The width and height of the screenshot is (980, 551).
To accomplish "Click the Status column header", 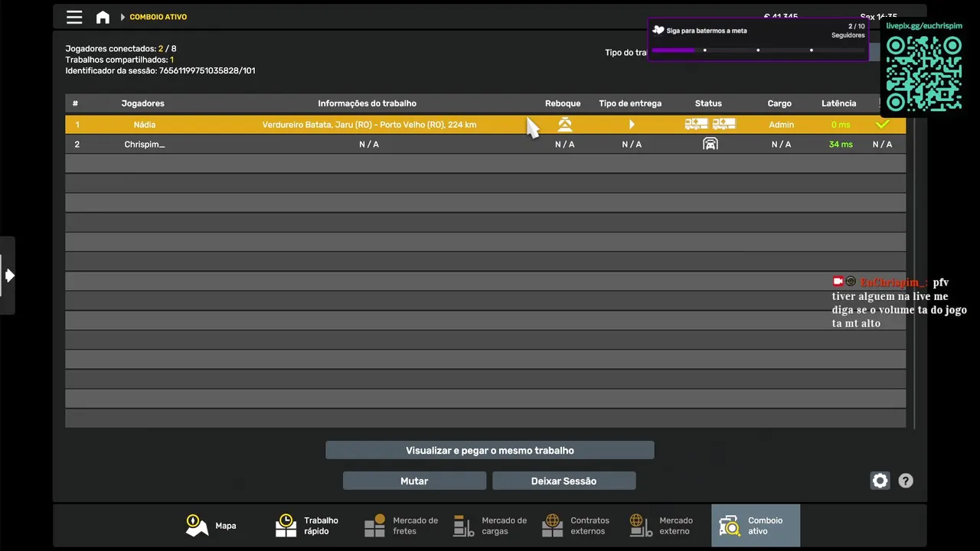I will click(708, 103).
